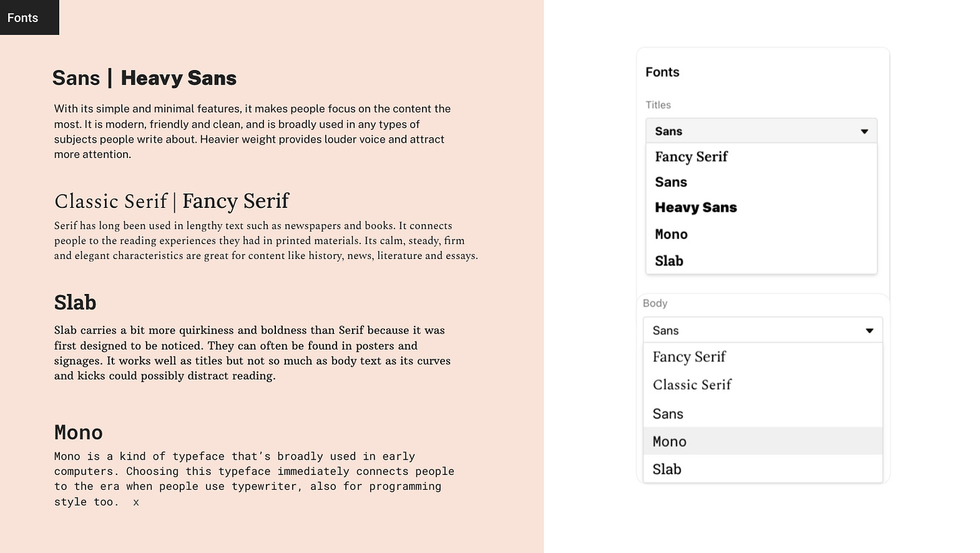
Task: Click the Slab heading in the preview
Action: click(x=75, y=303)
